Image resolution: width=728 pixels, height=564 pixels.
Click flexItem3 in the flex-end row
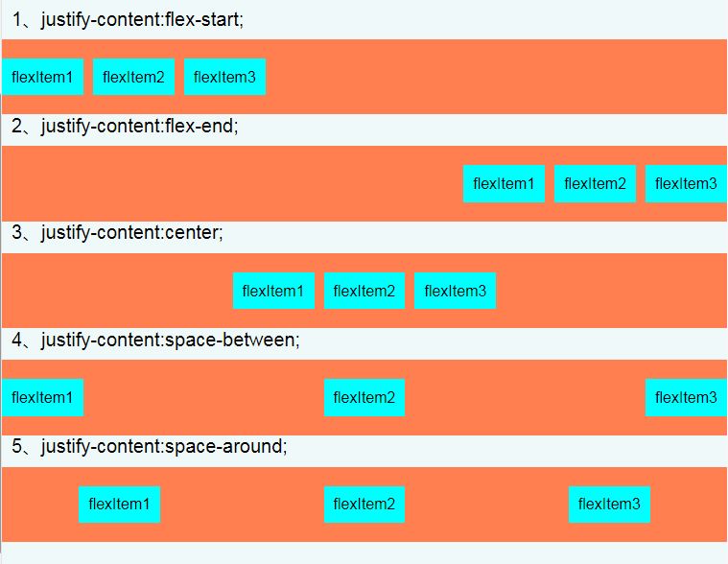685,183
